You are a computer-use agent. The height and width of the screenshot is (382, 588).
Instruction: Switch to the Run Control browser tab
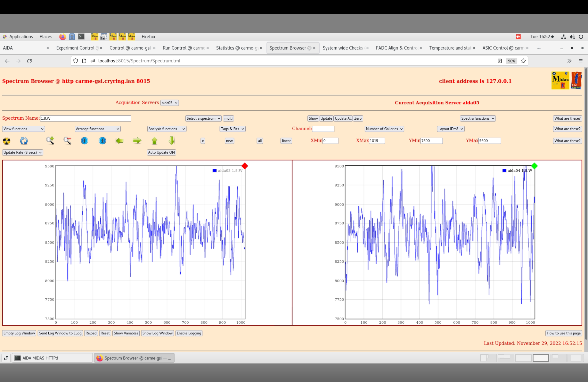click(184, 48)
